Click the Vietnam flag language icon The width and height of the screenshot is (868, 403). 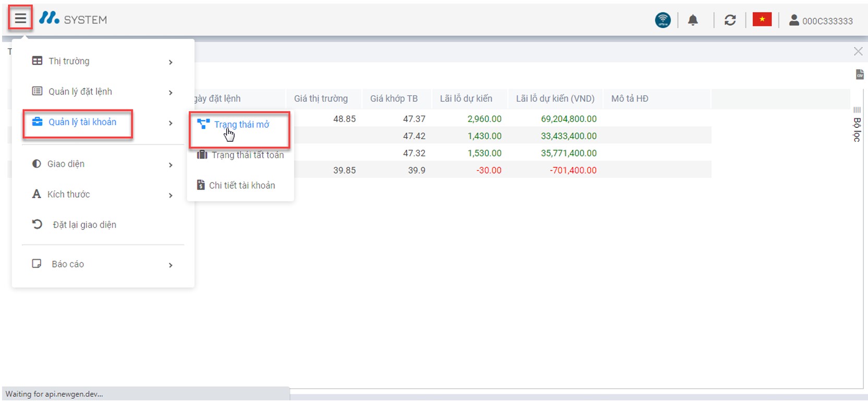(x=762, y=20)
